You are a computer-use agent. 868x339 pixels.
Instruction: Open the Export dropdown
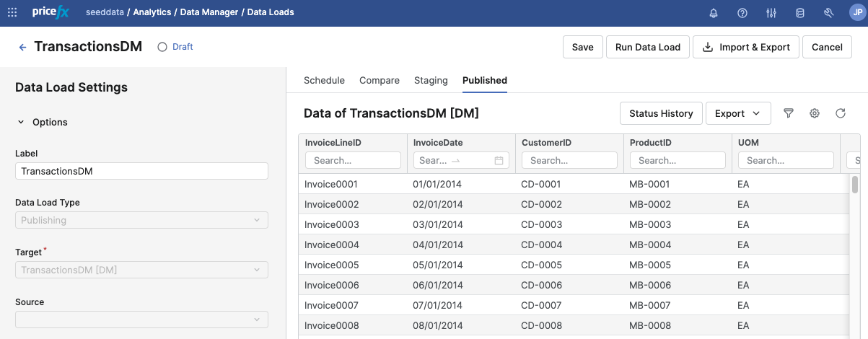pyautogui.click(x=737, y=113)
